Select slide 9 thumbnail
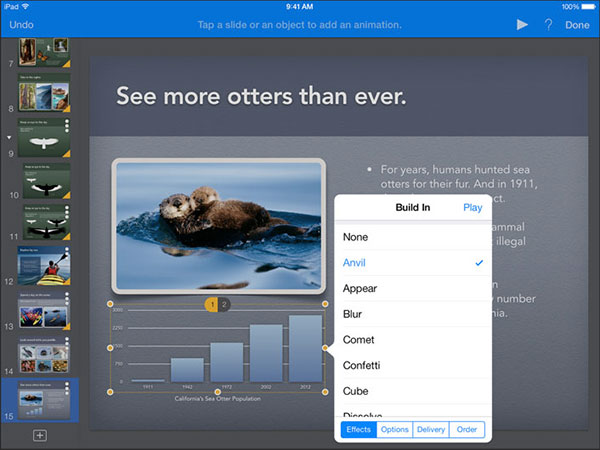Image resolution: width=600 pixels, height=450 pixels. pyautogui.click(x=44, y=138)
